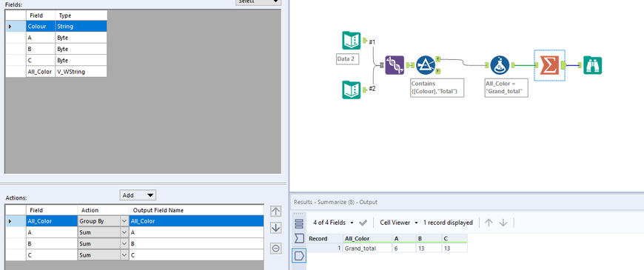
Task: Click column A header in Results
Action: click(x=405, y=238)
